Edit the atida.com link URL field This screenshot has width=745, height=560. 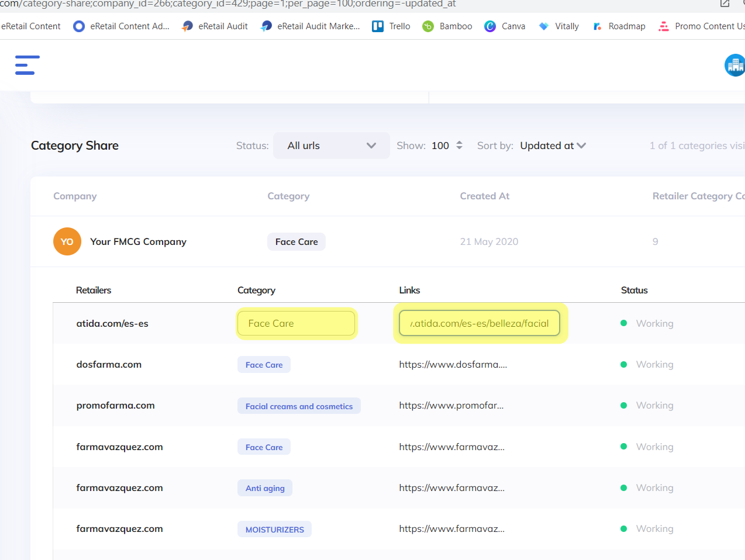point(479,323)
